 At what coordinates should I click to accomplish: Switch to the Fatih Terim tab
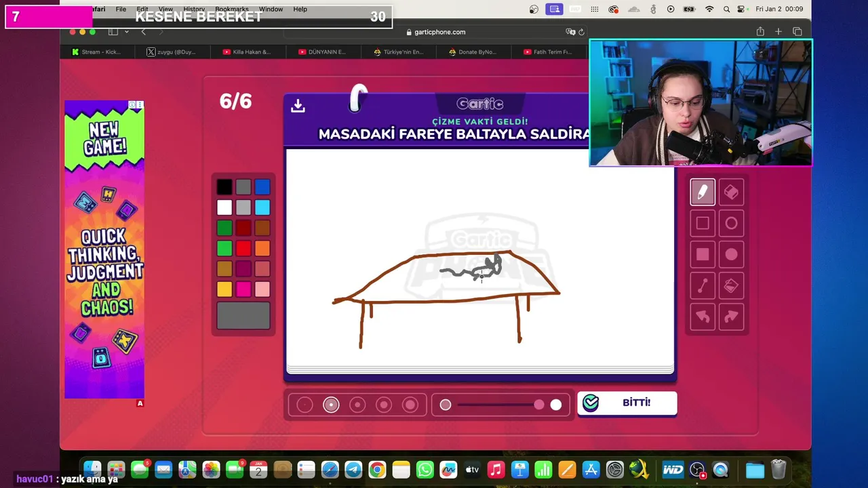point(547,52)
